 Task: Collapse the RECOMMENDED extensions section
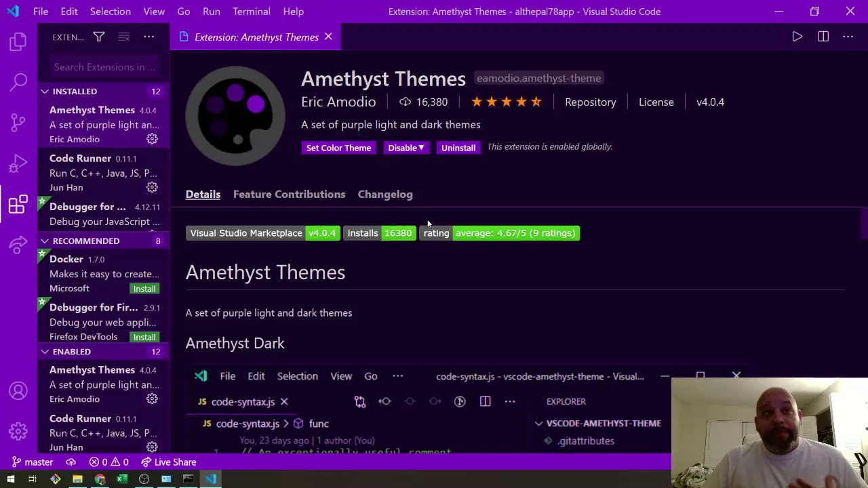(x=102, y=241)
